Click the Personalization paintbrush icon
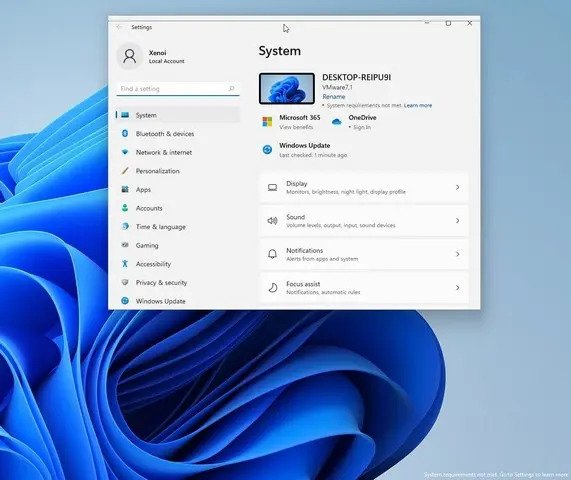 (x=125, y=171)
